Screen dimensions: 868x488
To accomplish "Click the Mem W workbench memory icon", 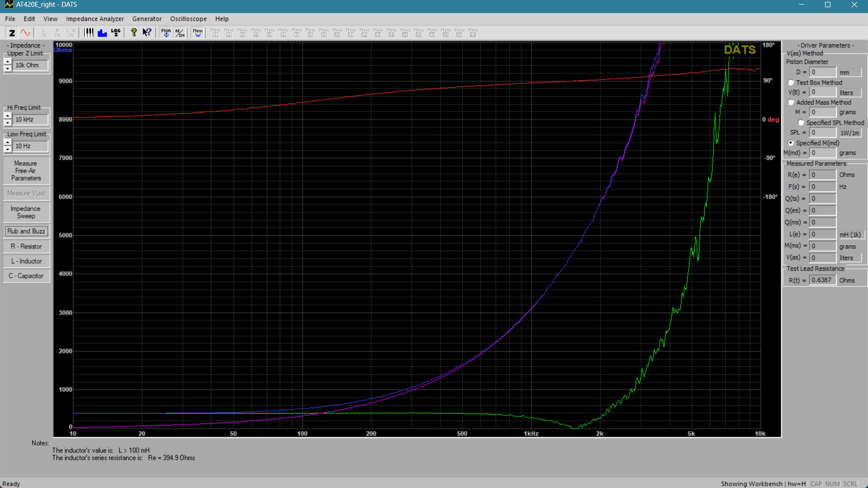I will (x=198, y=33).
